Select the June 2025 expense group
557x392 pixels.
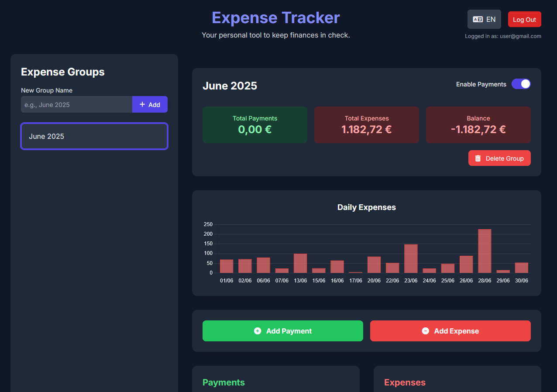tap(94, 136)
